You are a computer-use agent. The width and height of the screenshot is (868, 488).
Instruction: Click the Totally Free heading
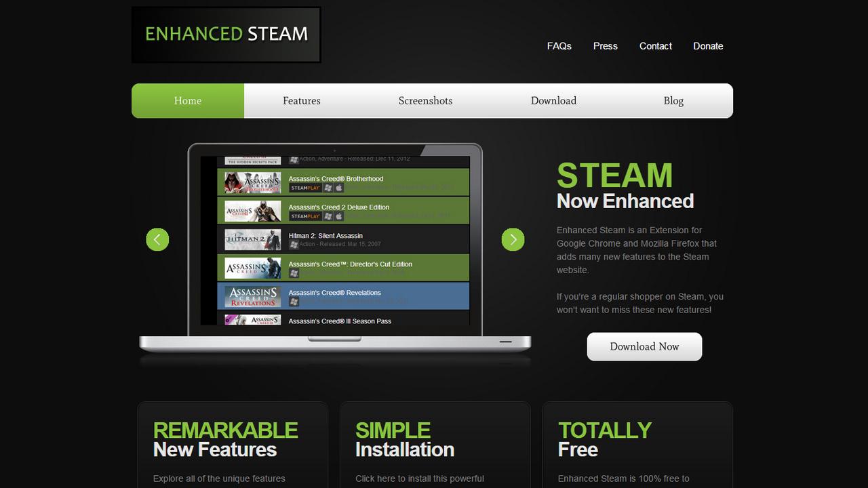[605, 440]
